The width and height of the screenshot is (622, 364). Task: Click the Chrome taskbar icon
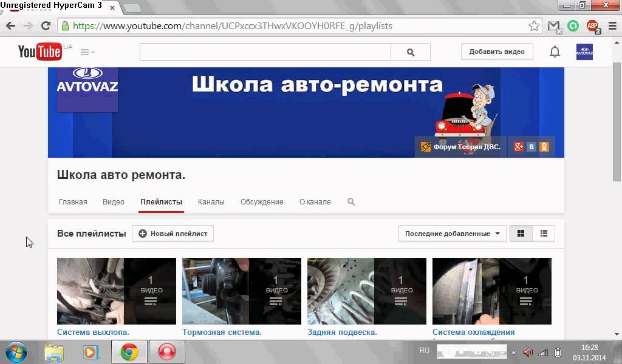[x=129, y=352]
